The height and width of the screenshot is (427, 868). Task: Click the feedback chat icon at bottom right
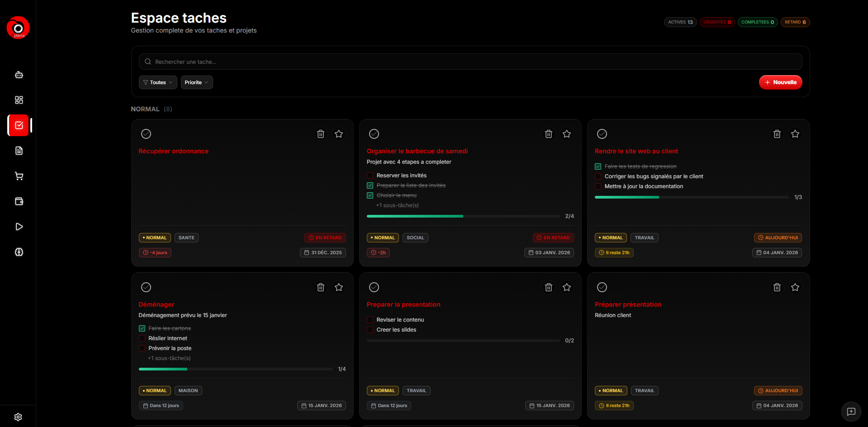coord(851,412)
